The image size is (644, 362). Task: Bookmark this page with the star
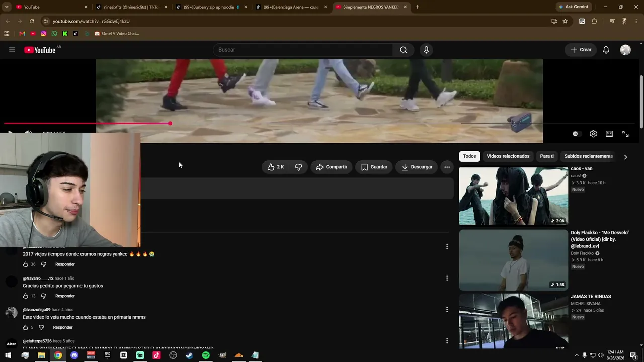tap(565, 21)
